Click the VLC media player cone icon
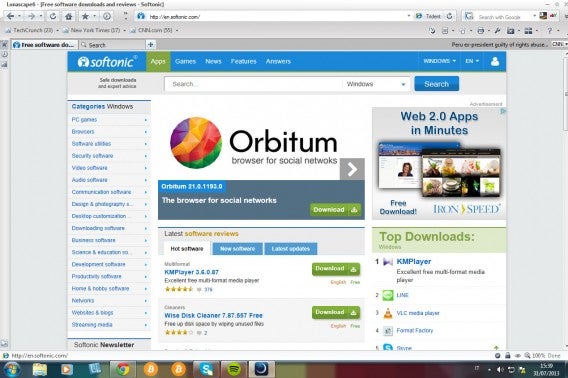 [388, 313]
